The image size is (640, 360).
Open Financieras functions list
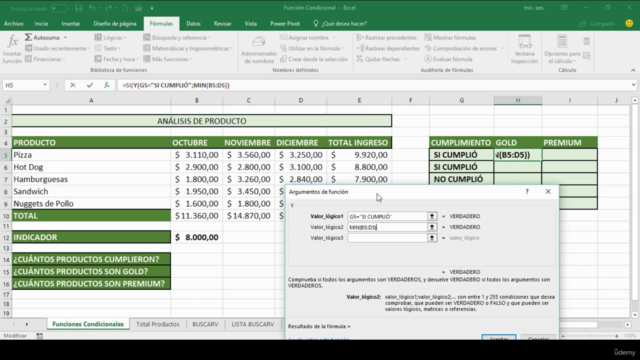[x=45, y=59]
